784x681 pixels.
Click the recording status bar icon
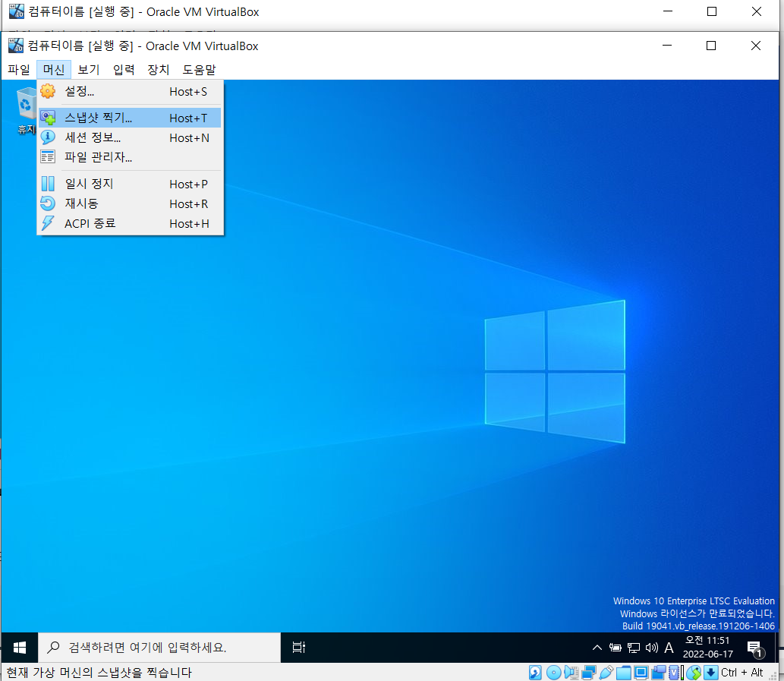coord(659,673)
